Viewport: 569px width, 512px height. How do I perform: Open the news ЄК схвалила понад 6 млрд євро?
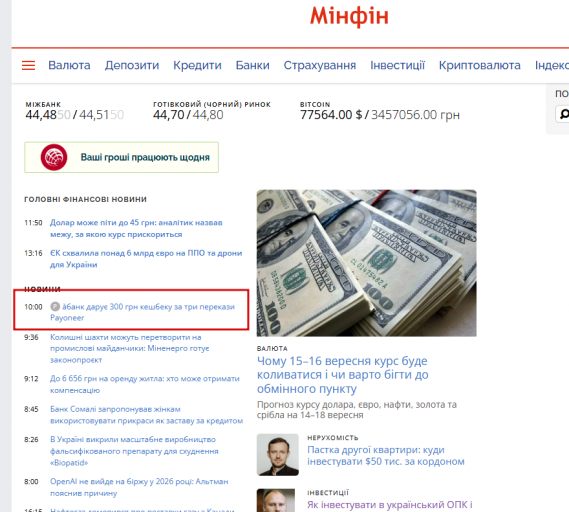[x=146, y=259]
